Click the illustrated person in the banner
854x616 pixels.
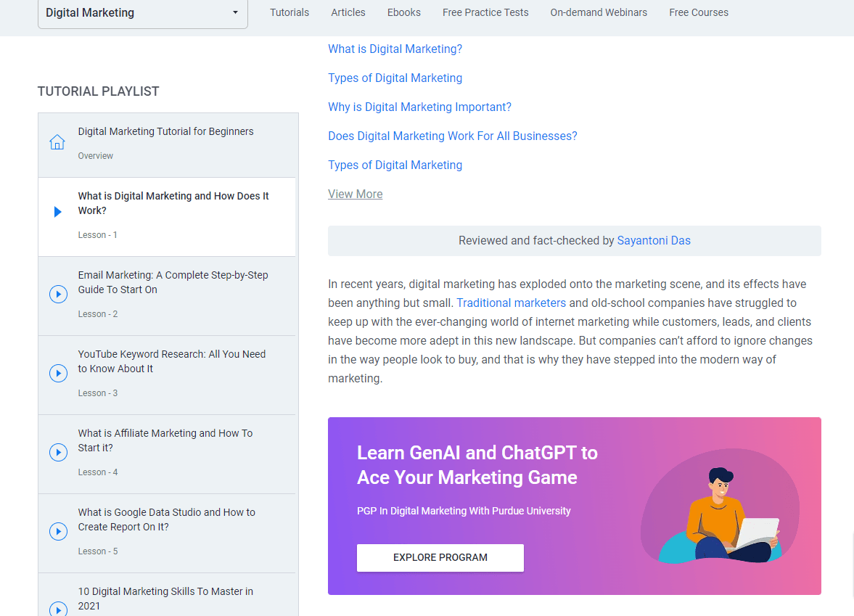pos(718,508)
